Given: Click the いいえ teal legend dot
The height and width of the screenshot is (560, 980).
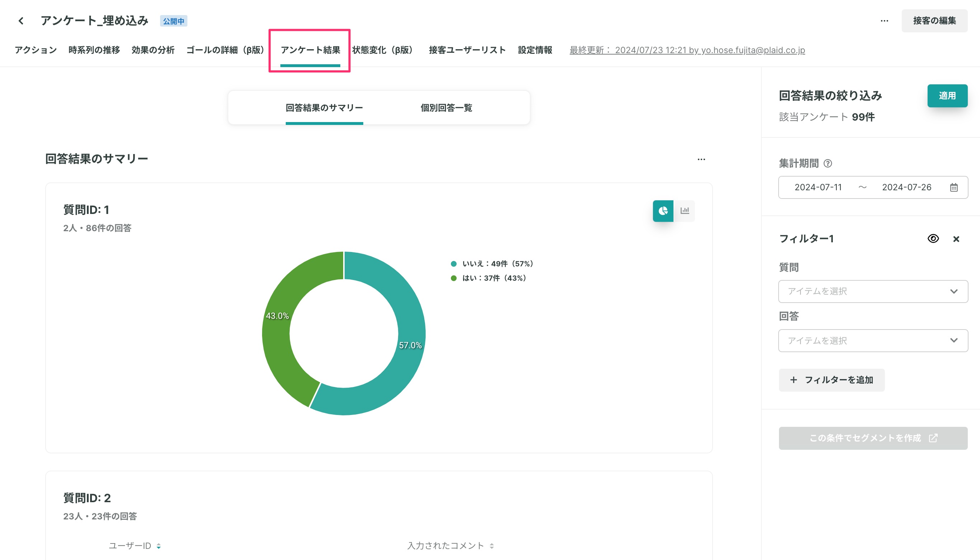Looking at the screenshot, I should click(453, 264).
